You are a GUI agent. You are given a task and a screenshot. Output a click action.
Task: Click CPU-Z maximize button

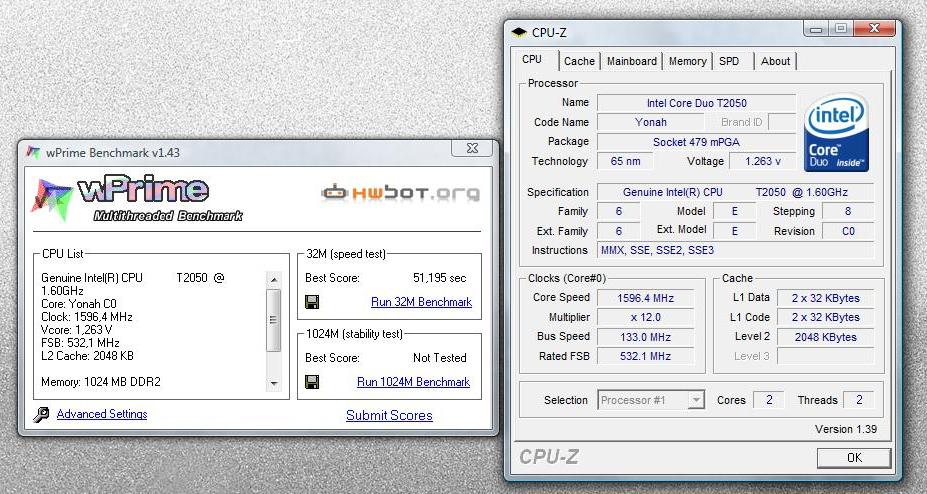pos(841,28)
